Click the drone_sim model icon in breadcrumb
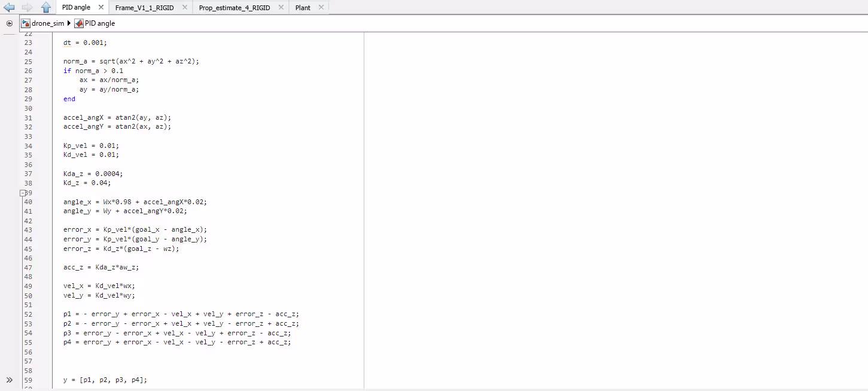The image size is (868, 391). (x=26, y=23)
